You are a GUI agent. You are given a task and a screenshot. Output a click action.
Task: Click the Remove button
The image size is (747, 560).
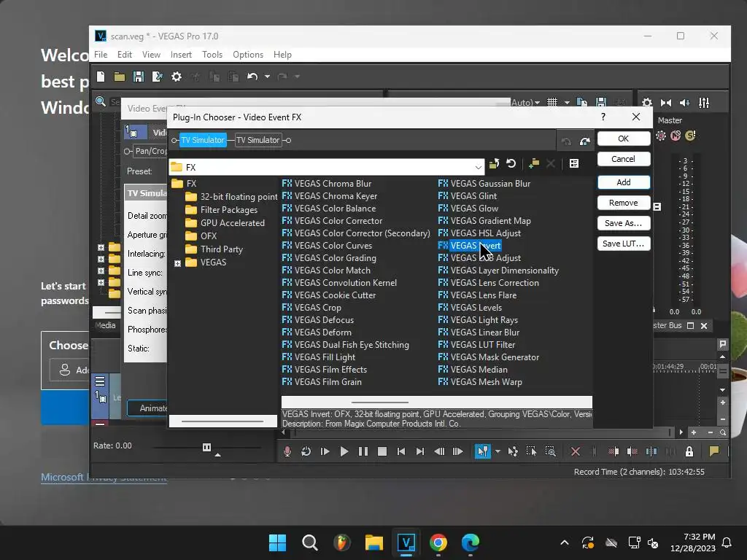pyautogui.click(x=623, y=203)
